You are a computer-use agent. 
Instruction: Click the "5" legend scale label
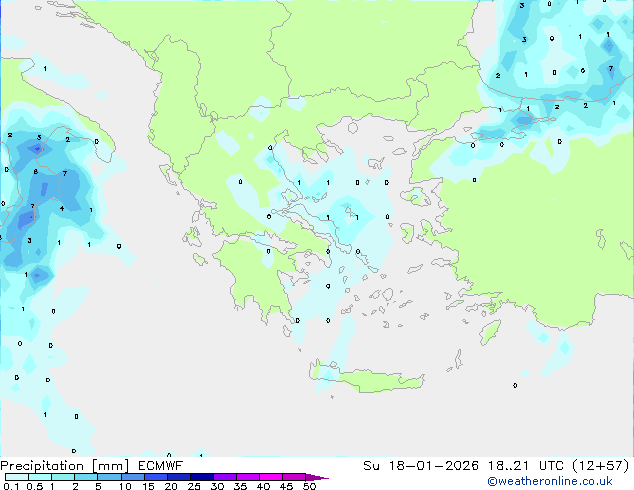tap(98, 486)
